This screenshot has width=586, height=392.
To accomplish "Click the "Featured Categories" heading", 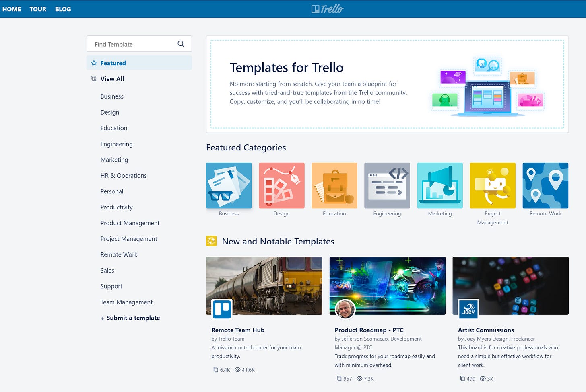I will click(246, 148).
